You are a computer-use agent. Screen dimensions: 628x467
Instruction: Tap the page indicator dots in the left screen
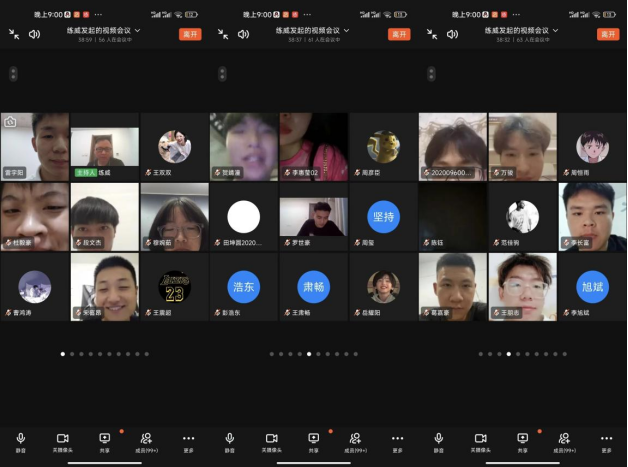[x=104, y=353]
